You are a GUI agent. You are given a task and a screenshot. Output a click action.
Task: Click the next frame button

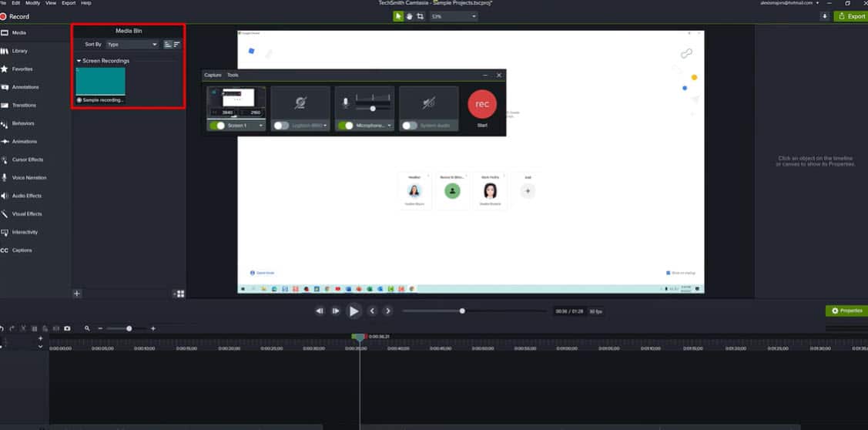(x=336, y=311)
